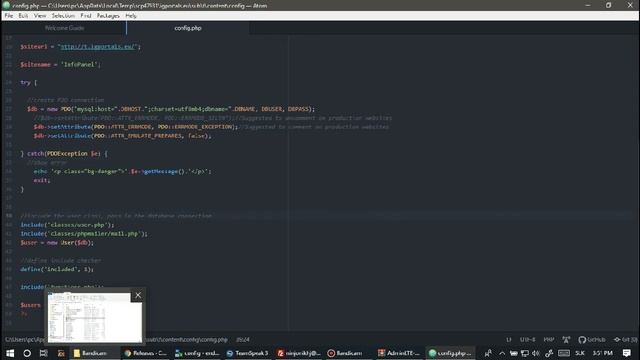Open the taskbar preview thumbnail window
The height and width of the screenshot is (360, 640).
coord(95,318)
